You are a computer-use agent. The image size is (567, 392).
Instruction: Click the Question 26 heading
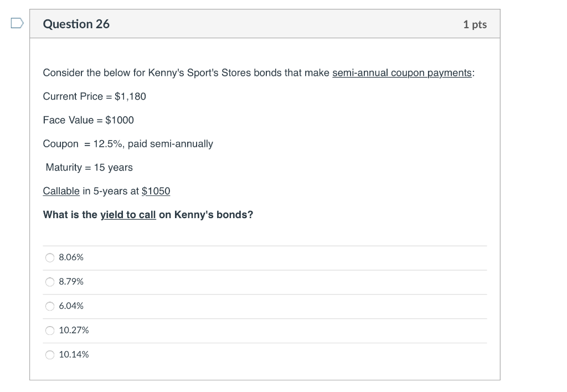coord(76,24)
